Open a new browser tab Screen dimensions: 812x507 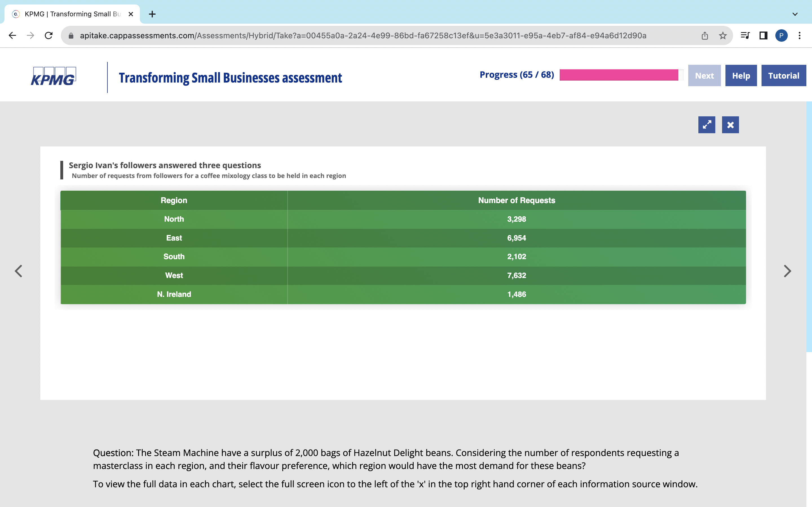coord(152,14)
